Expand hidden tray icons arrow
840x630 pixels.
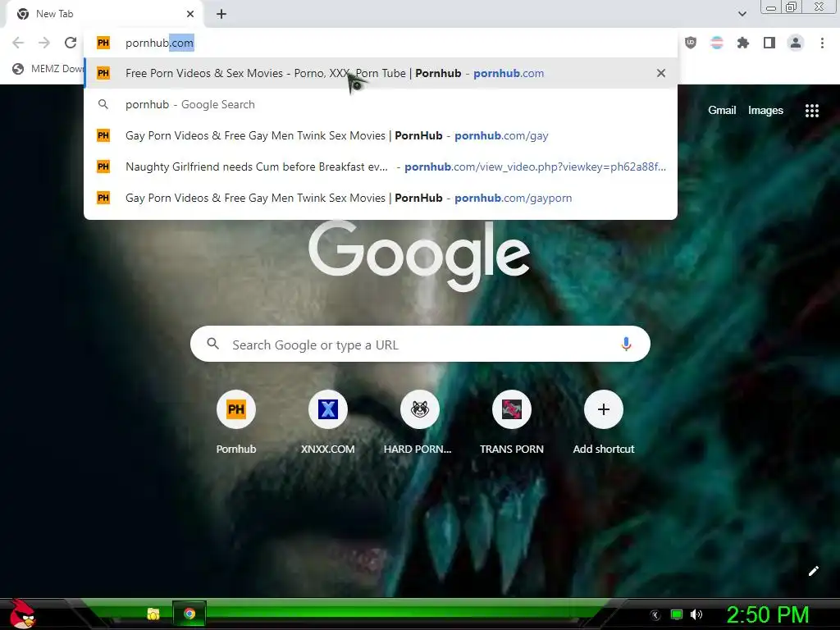(x=655, y=615)
